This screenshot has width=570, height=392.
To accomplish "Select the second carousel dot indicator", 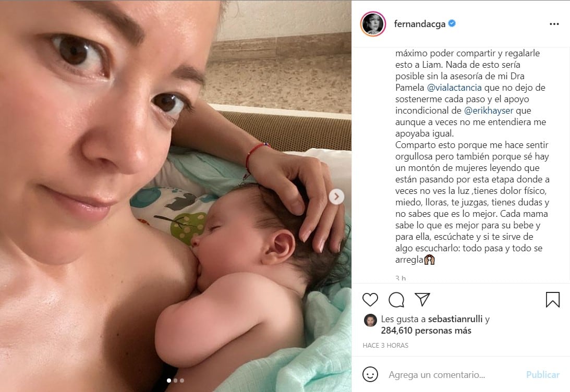I will pyautogui.click(x=176, y=381).
